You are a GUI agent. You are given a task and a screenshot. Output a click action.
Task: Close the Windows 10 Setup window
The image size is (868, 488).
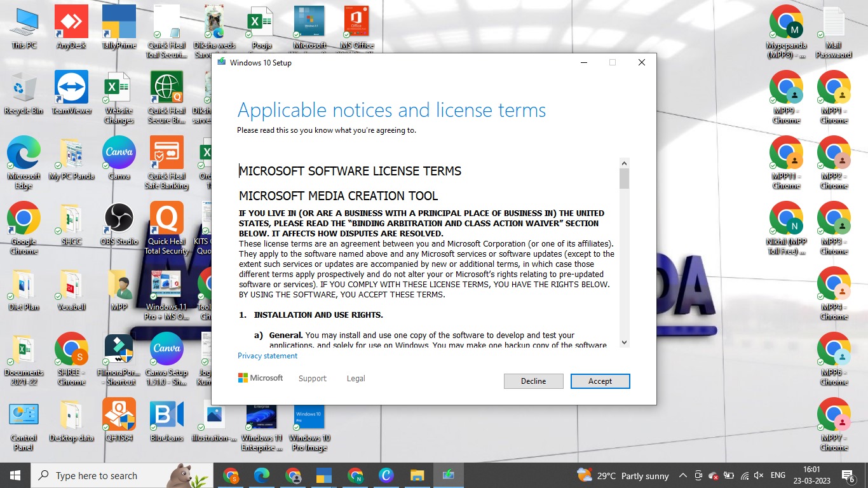tap(642, 62)
